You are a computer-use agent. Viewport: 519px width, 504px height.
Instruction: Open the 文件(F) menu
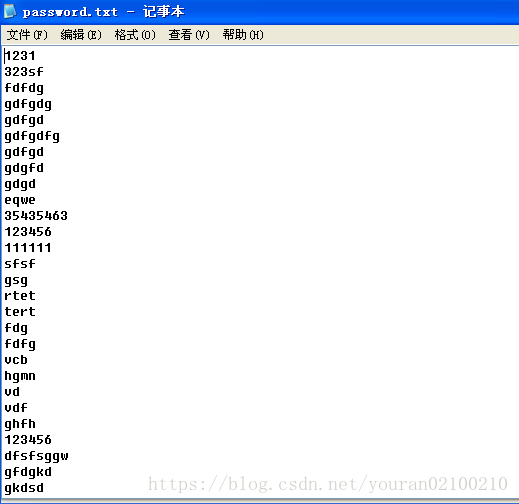[x=27, y=35]
